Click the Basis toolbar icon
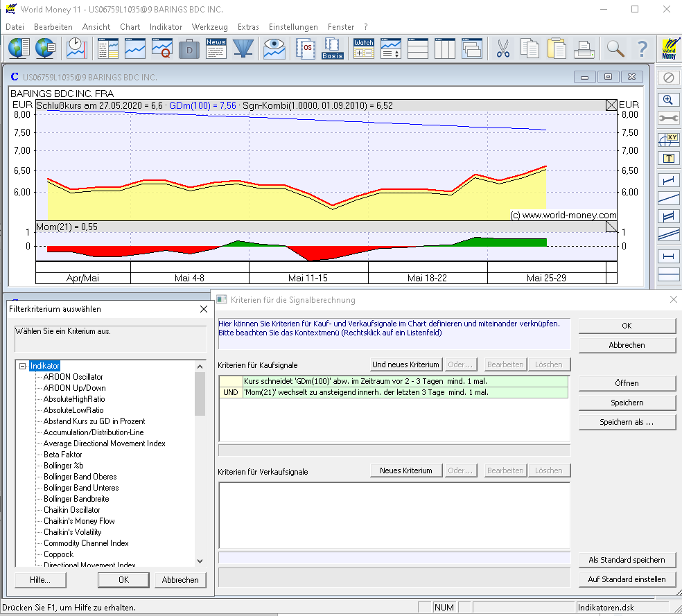 [333, 48]
